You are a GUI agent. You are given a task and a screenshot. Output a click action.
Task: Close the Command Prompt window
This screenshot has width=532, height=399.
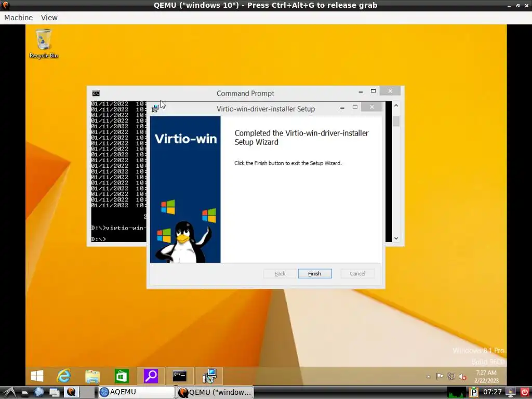click(x=390, y=91)
